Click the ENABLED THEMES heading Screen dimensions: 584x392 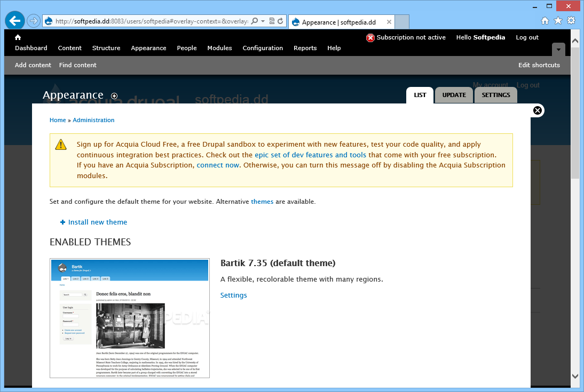[90, 242]
